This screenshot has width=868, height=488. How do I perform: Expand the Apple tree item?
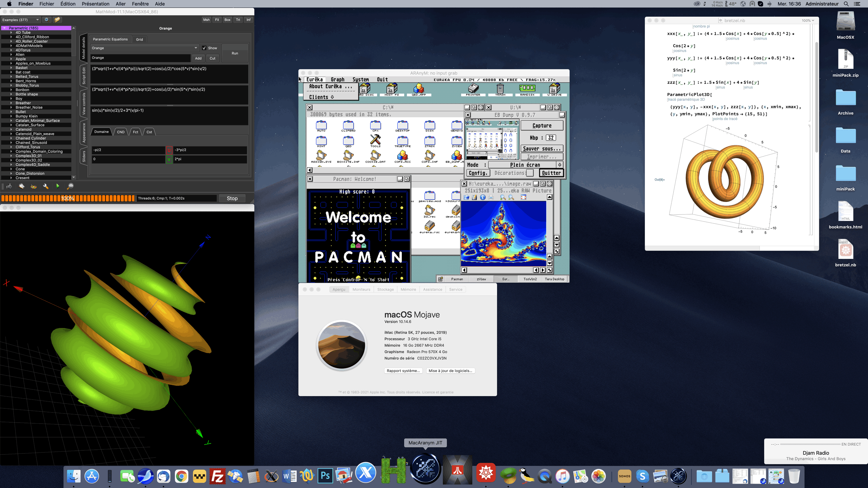tap(11, 59)
